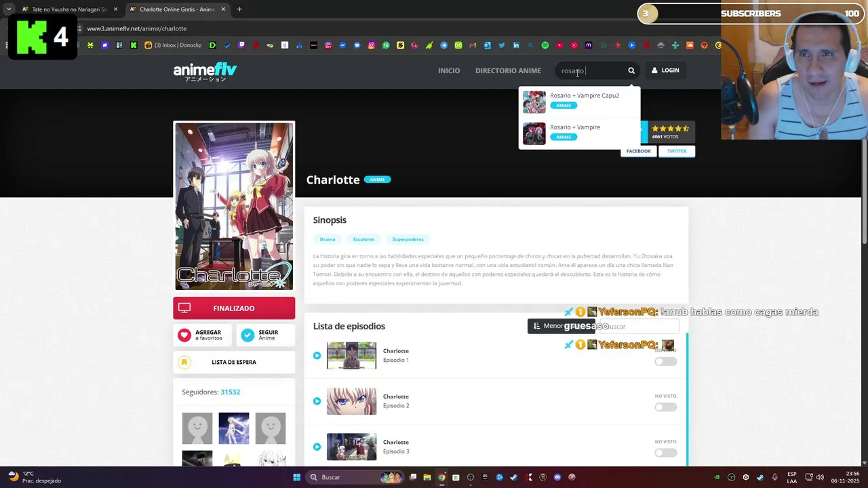Open the Twitter bookmark icon

(502, 45)
